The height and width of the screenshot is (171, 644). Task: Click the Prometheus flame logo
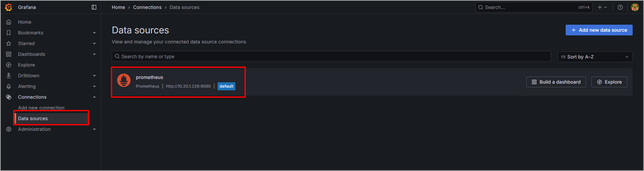point(124,80)
